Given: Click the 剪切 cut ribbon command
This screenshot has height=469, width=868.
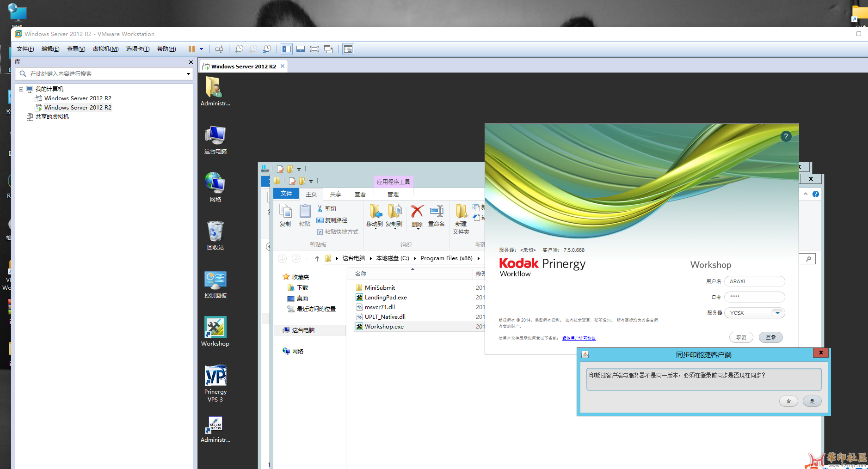Looking at the screenshot, I should 326,209.
